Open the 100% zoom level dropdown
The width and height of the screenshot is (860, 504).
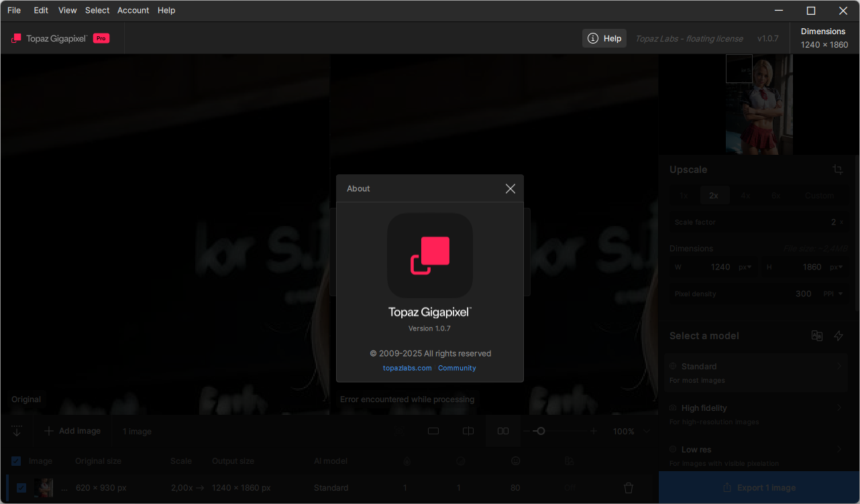631,432
